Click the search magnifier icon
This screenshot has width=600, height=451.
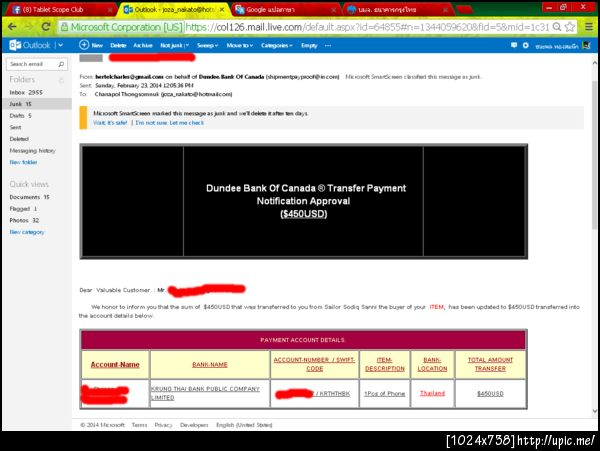tap(61, 64)
